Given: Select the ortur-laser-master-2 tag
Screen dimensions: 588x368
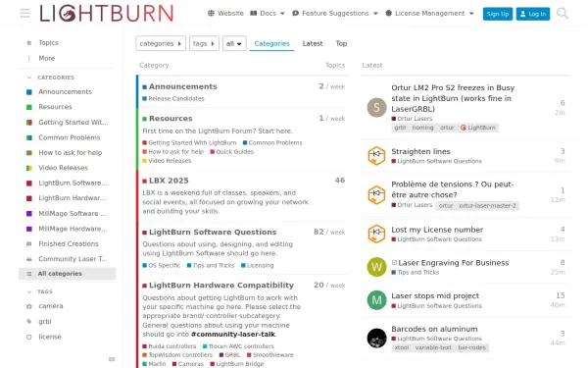Looking at the screenshot, I should (x=487, y=206).
